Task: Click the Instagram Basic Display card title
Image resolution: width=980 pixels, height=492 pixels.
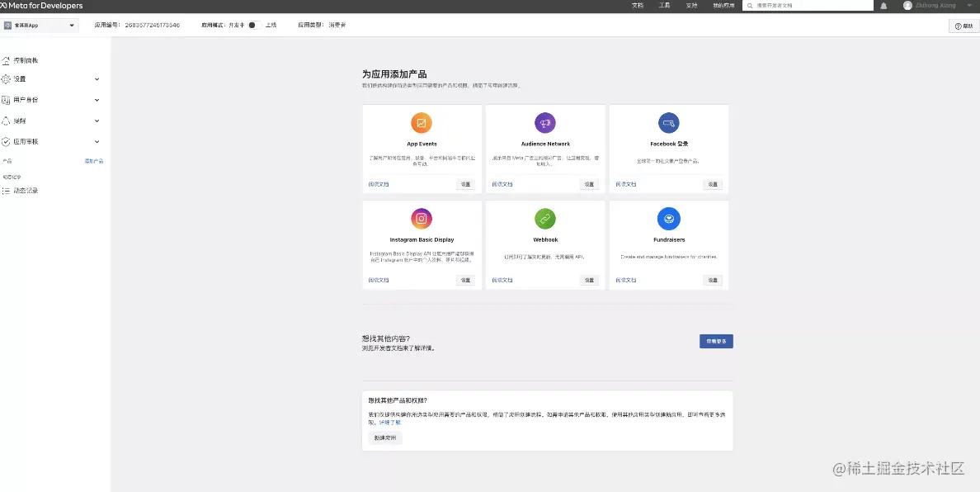Action: click(422, 240)
